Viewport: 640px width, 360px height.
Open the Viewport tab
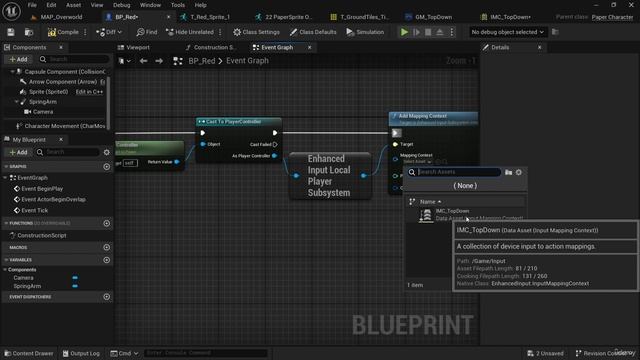(x=138, y=47)
